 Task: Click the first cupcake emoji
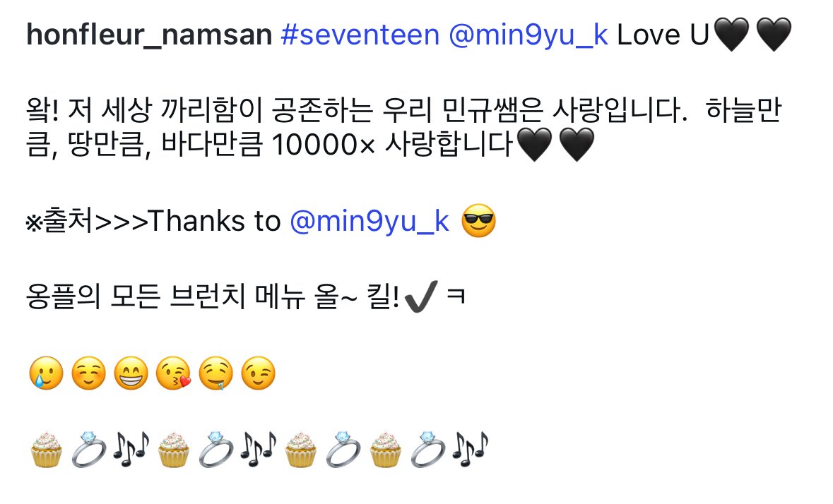(46, 450)
